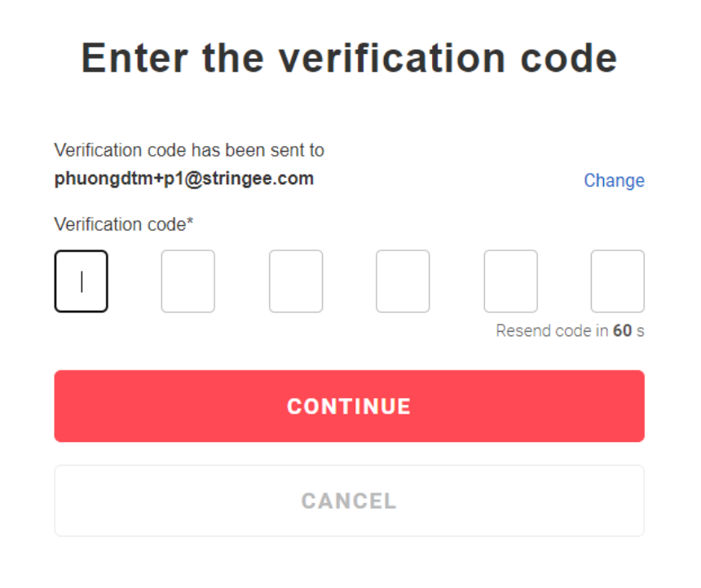Viewport: 701px width, 588px height.
Task: Click the second verification code digit box
Action: tap(188, 281)
